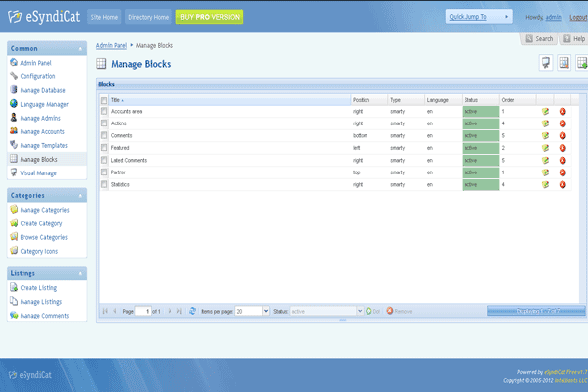Delete the Featured block using red icon
This screenshot has width=588, height=392.
pos(563,147)
